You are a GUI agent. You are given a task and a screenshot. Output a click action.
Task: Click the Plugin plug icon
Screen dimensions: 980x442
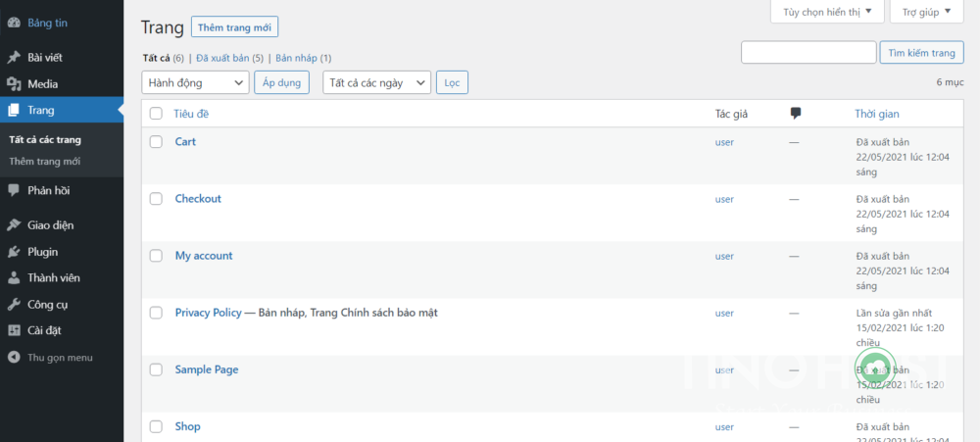(x=14, y=252)
